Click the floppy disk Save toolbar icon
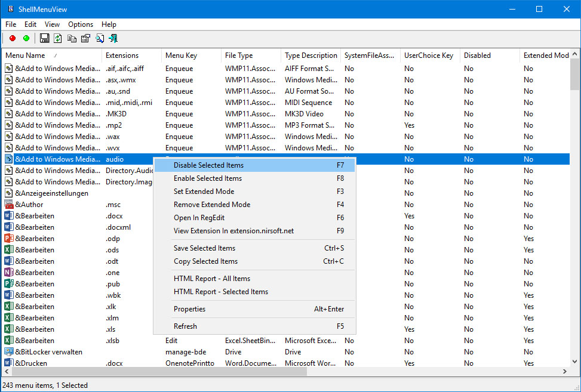The width and height of the screenshot is (581, 392). (44, 38)
